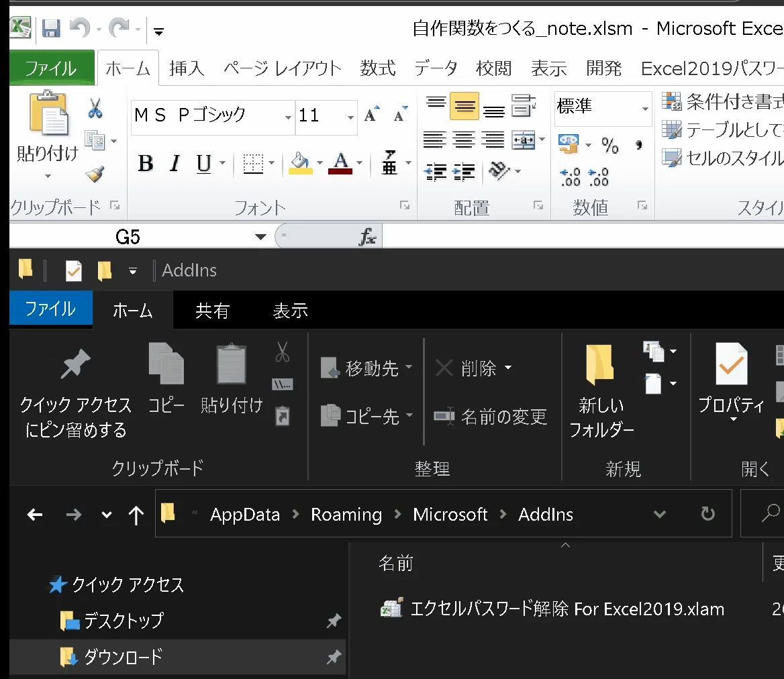Apply accounting currency format in Excel

(569, 144)
